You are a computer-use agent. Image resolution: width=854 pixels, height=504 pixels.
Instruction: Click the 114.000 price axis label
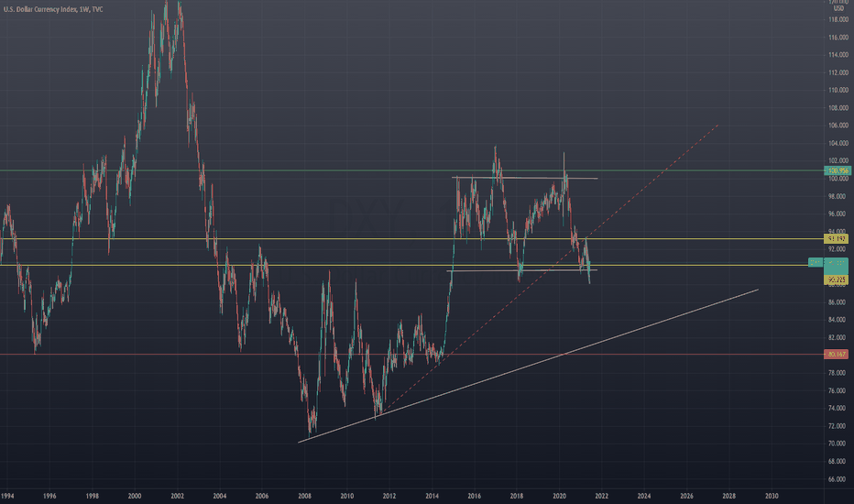pos(838,54)
